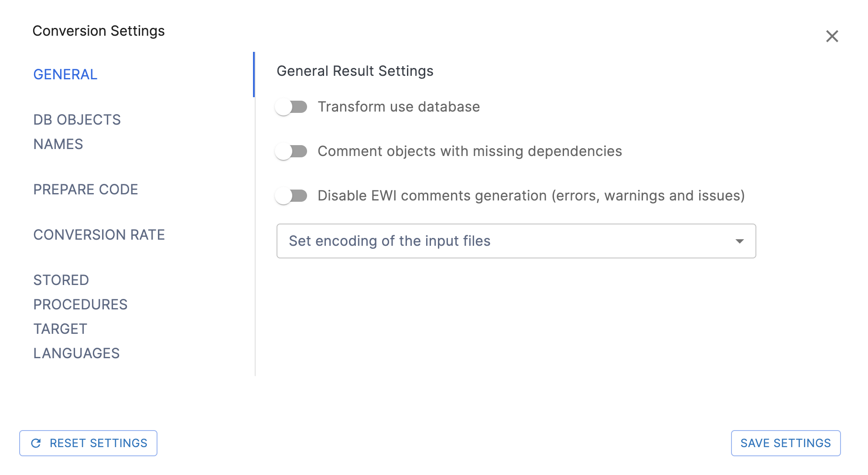Image resolution: width=868 pixels, height=475 pixels.
Task: Click "Comment objects with missing dependencies" label text
Action: point(470,151)
